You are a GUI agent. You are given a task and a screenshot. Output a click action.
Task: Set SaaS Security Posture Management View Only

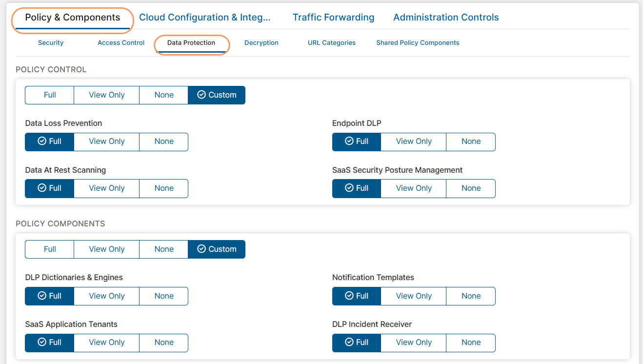[x=413, y=188]
